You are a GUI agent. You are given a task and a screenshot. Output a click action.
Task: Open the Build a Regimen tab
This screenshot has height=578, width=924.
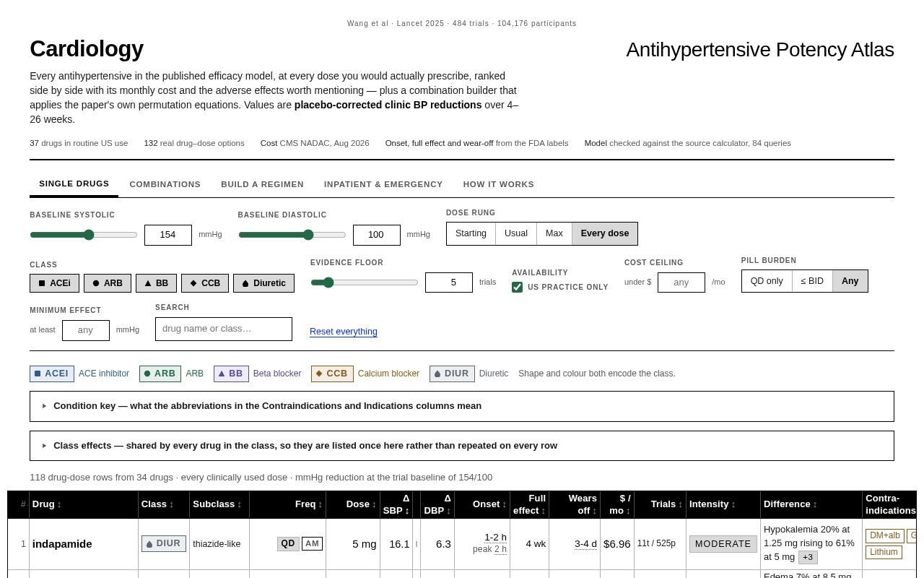(x=262, y=184)
